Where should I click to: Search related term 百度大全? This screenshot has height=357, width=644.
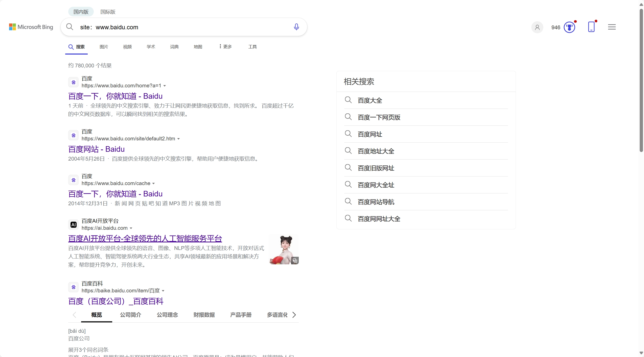pyautogui.click(x=370, y=100)
